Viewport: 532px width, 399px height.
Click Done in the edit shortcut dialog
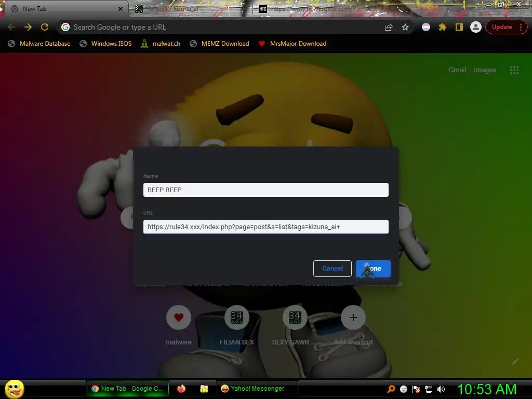coord(373,269)
